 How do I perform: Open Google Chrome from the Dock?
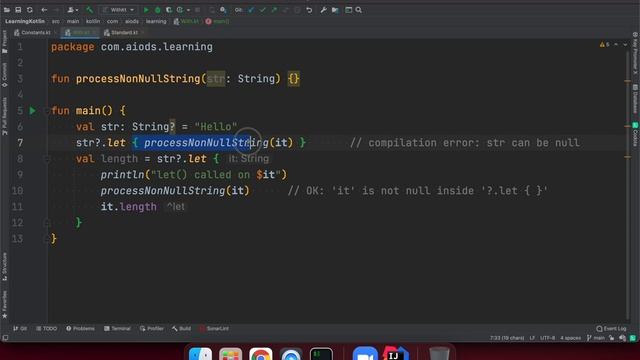click(260, 354)
